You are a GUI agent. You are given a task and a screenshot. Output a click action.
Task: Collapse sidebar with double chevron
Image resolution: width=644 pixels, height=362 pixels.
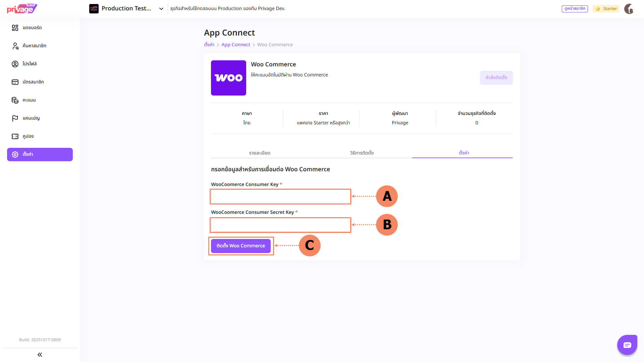tap(40, 355)
